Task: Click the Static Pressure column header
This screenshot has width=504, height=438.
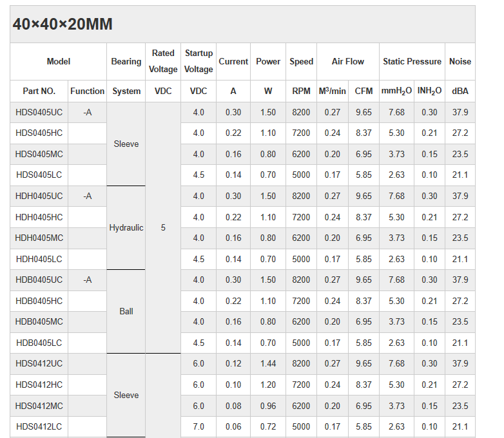Action: 412,62
